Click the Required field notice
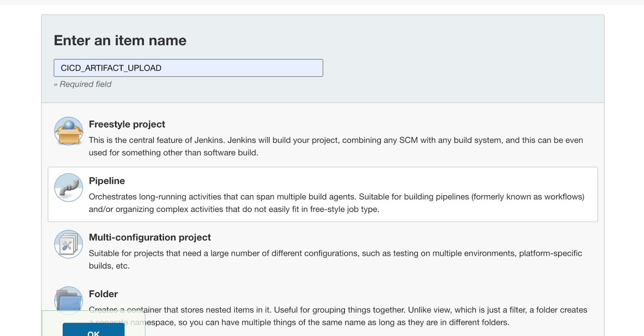Image resolution: width=644 pixels, height=336 pixels. [83, 84]
